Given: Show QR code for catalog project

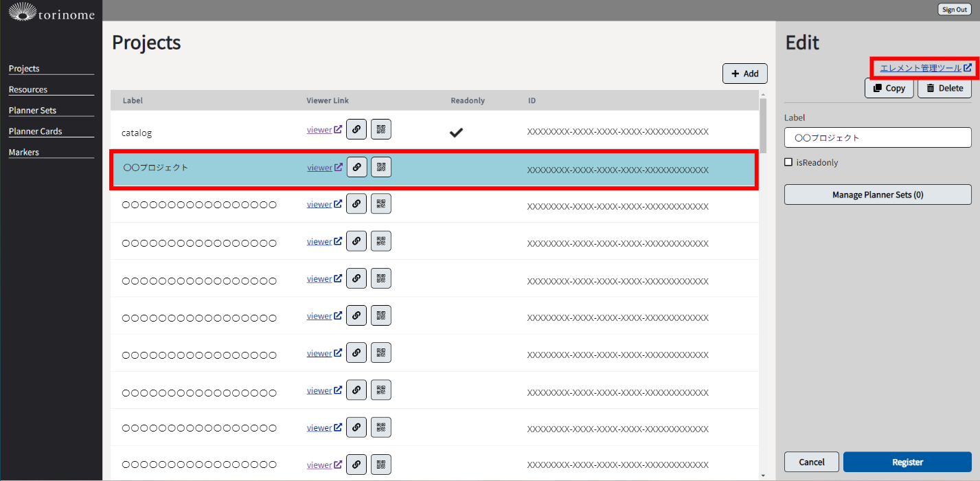Looking at the screenshot, I should pos(381,129).
